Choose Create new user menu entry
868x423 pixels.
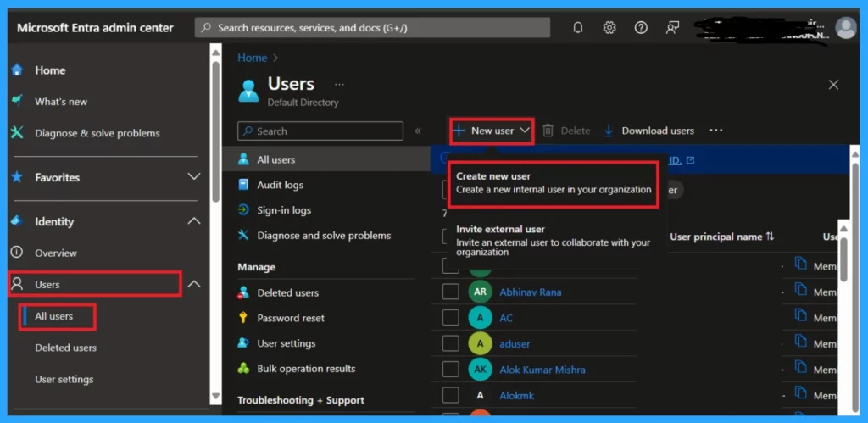(x=553, y=183)
